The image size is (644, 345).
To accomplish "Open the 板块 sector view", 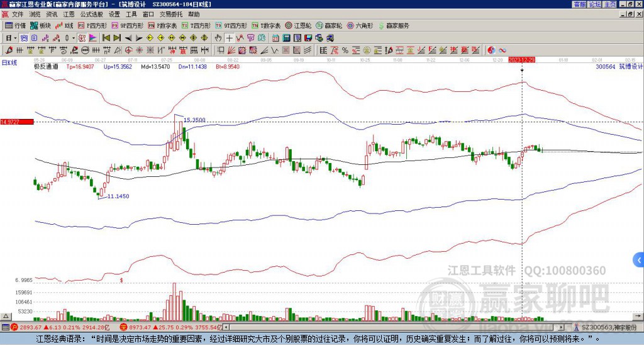I will pyautogui.click(x=40, y=25).
